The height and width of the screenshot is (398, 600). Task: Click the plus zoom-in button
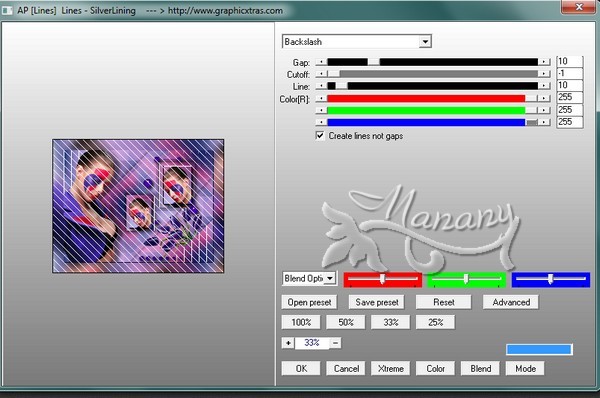click(288, 343)
